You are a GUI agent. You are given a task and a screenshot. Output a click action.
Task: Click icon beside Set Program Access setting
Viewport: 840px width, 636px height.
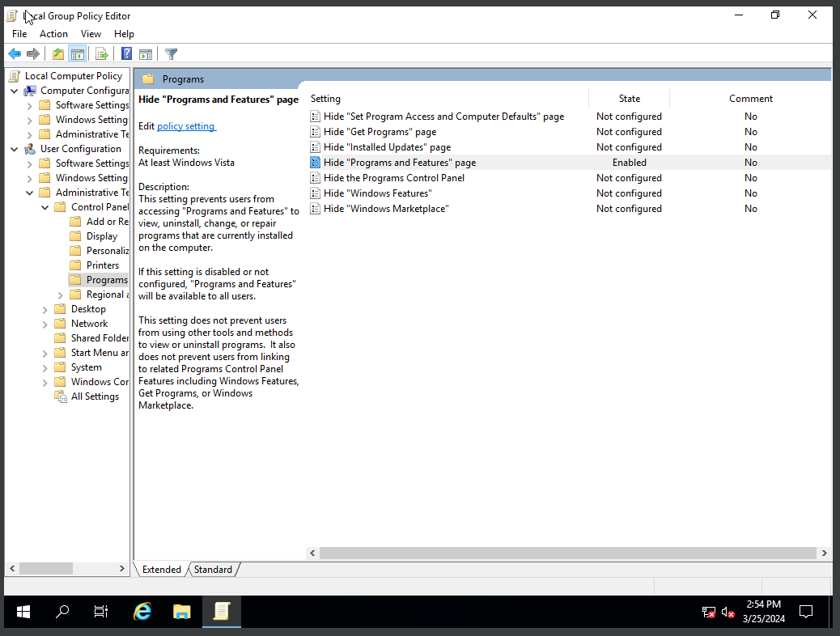tap(315, 117)
